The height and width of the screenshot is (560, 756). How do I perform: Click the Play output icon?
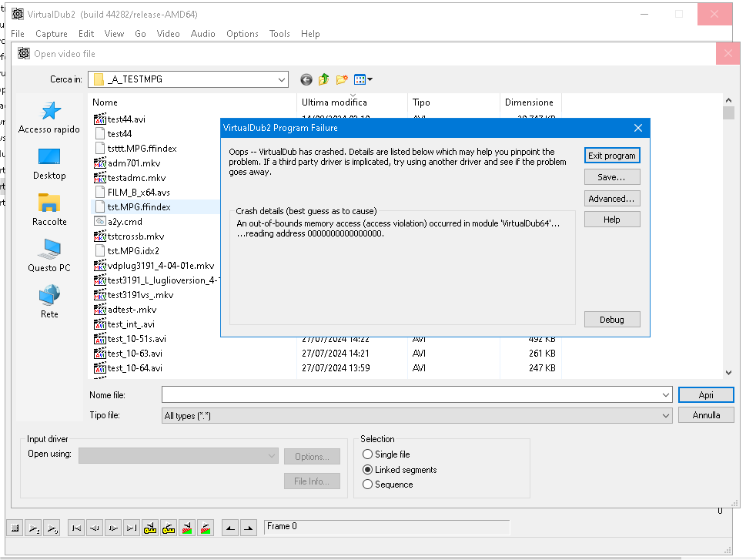[x=52, y=528]
